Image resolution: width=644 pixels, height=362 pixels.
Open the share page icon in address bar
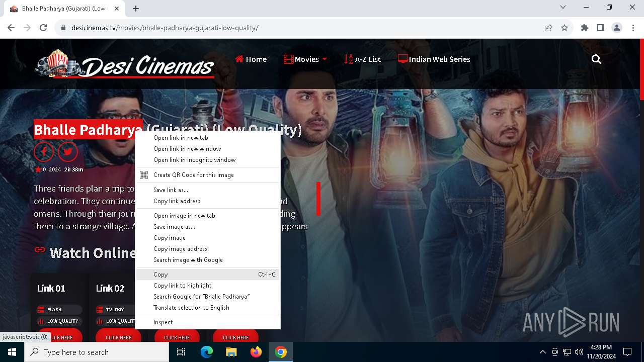coord(548,28)
